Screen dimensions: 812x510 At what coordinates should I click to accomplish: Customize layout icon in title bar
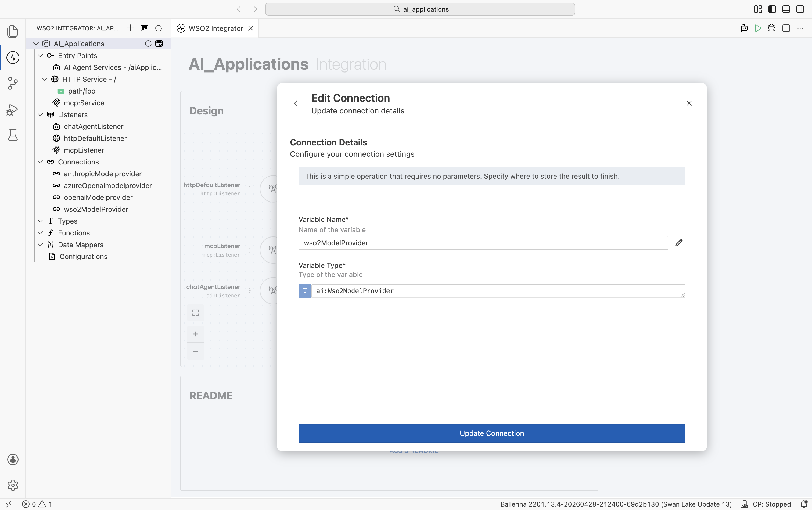[758, 9]
